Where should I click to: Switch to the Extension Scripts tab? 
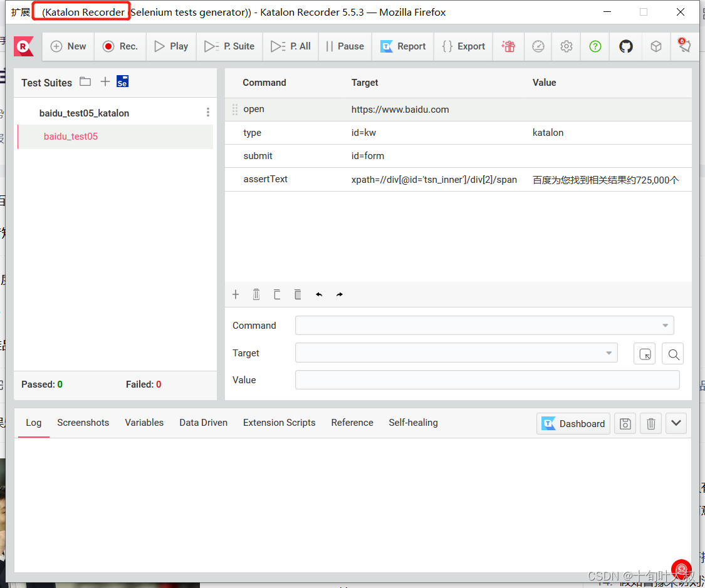click(279, 423)
